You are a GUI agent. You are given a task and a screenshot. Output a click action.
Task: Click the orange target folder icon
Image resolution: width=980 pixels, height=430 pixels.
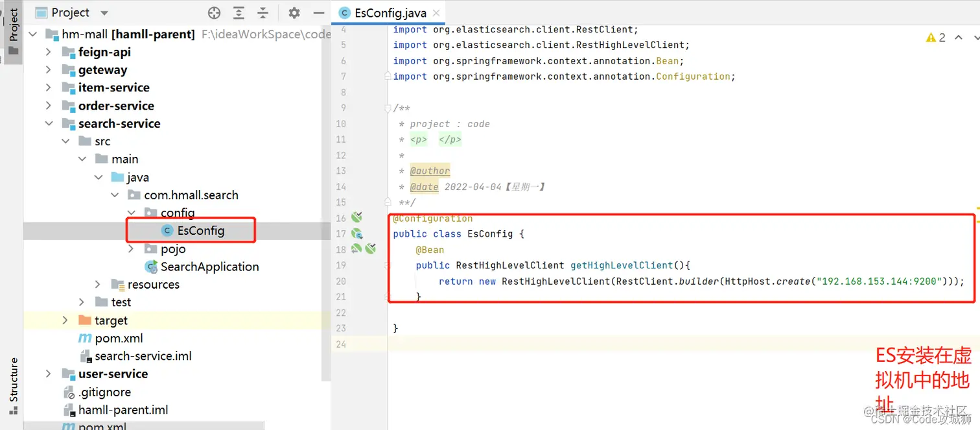[x=85, y=320]
